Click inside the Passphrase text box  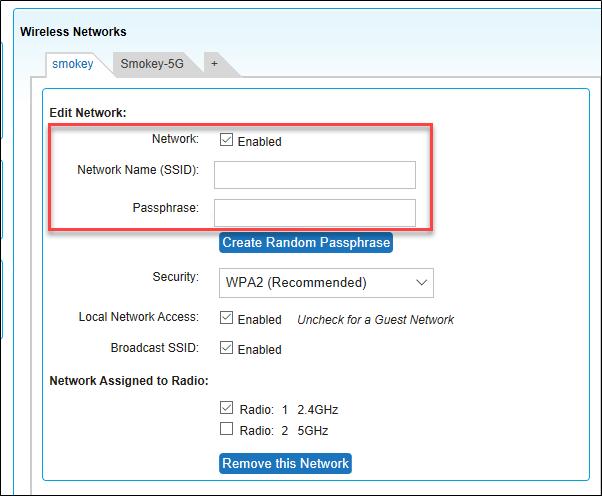pyautogui.click(x=315, y=213)
